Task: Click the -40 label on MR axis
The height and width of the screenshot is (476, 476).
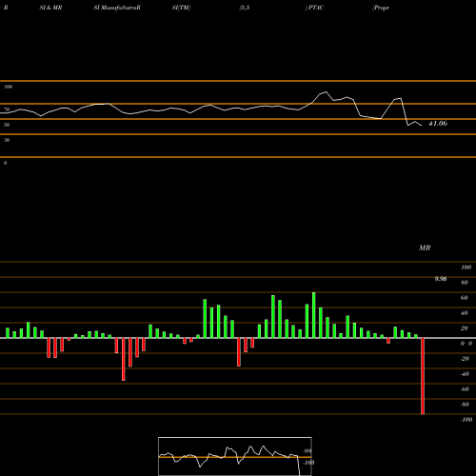Action: (x=465, y=374)
